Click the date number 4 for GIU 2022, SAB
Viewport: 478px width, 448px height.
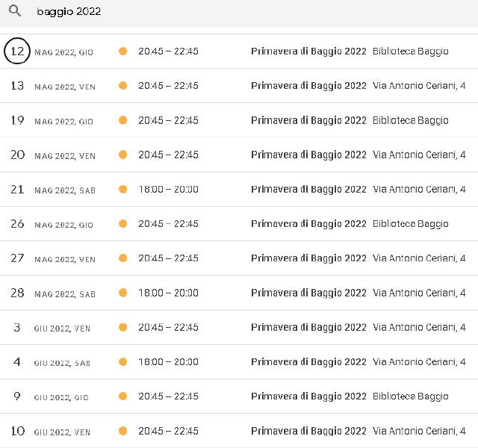[17, 361]
